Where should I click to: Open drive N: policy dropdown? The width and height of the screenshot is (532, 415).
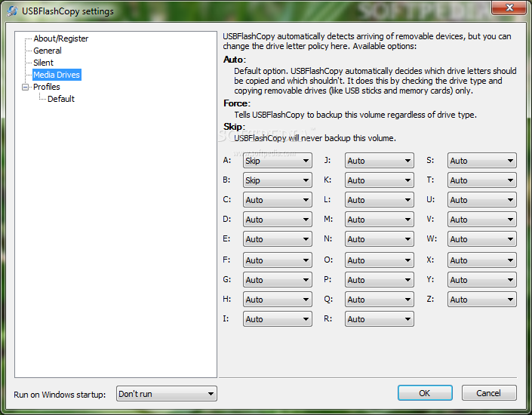380,239
